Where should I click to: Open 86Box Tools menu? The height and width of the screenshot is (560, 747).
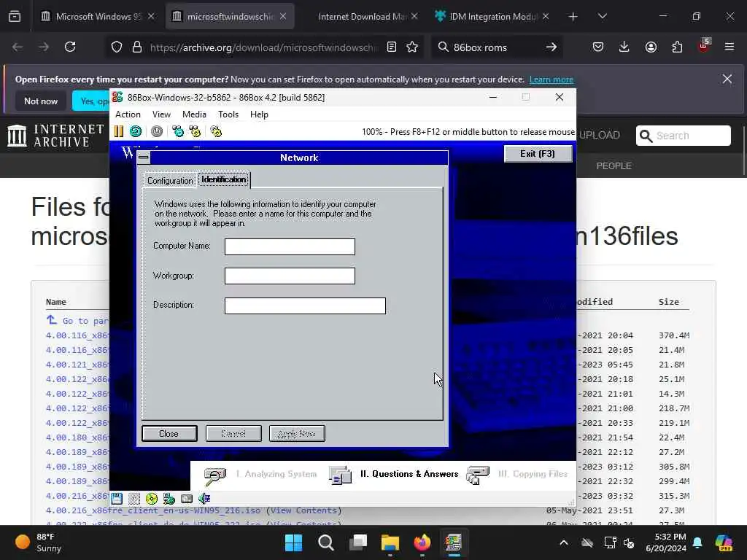(228, 114)
